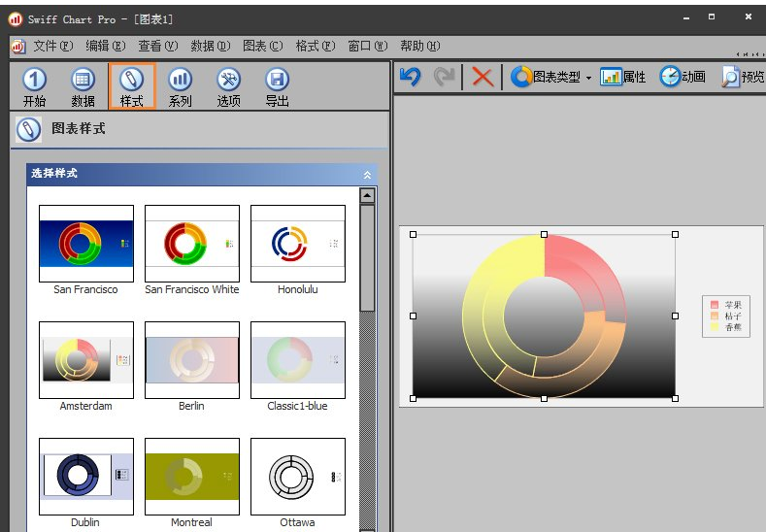This screenshot has width=766, height=532.
Task: Click the 预览 (Preview) button
Action: click(743, 77)
